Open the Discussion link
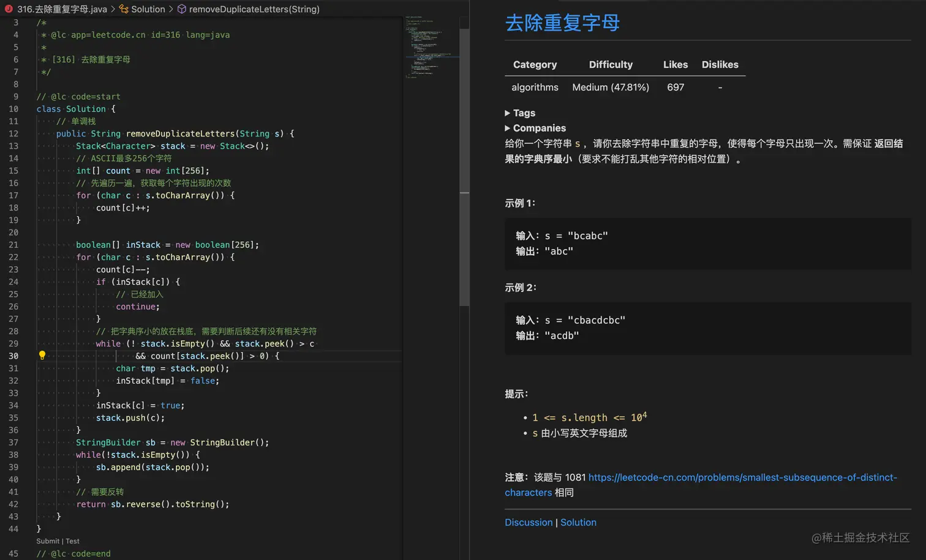The image size is (926, 560). click(529, 522)
